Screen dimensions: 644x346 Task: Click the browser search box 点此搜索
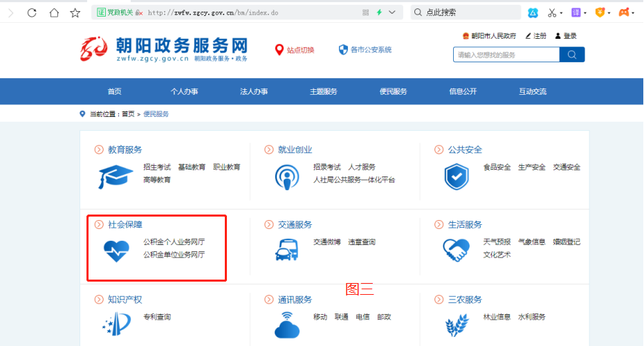pos(466,12)
